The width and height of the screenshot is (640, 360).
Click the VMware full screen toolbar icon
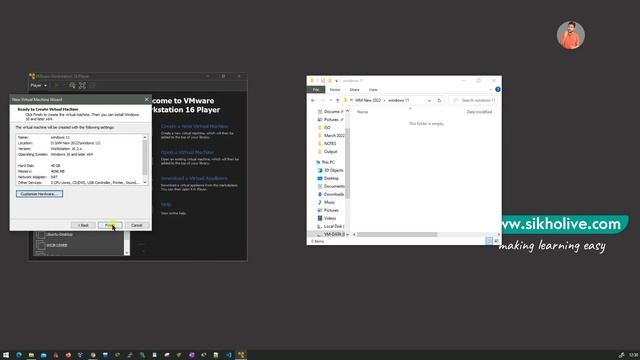[x=82, y=85]
